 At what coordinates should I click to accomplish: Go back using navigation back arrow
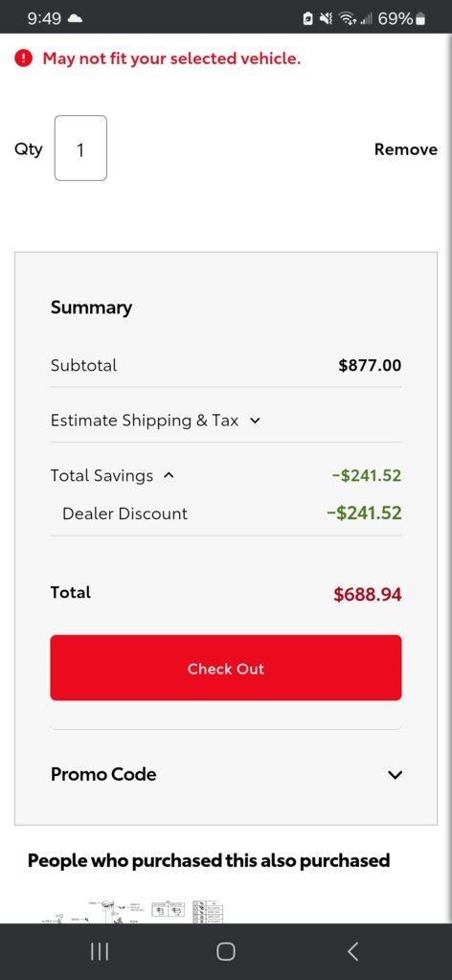[352, 951]
